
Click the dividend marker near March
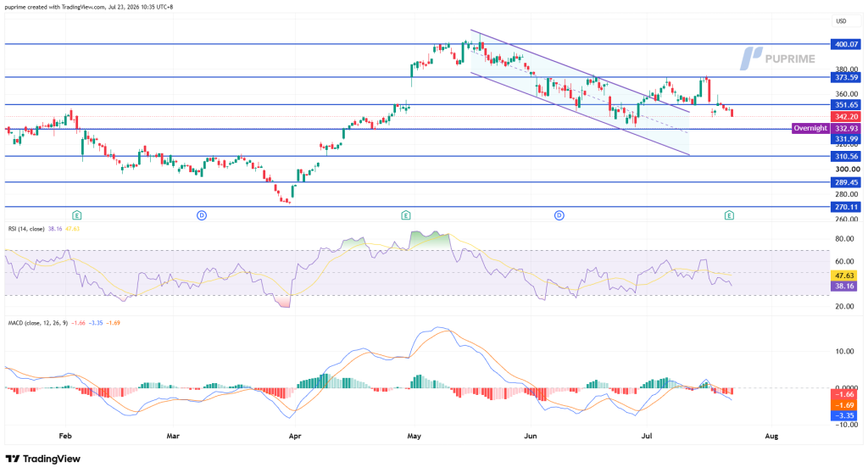[202, 215]
